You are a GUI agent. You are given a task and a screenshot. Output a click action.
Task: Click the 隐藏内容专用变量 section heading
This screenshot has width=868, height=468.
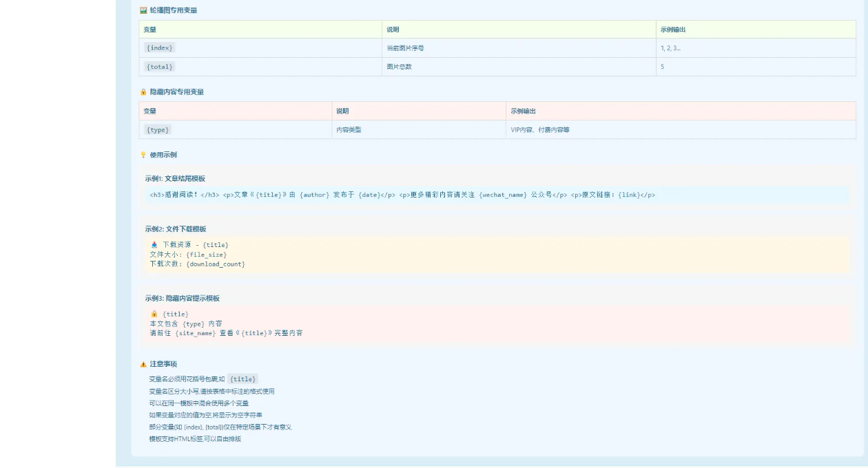[177, 92]
